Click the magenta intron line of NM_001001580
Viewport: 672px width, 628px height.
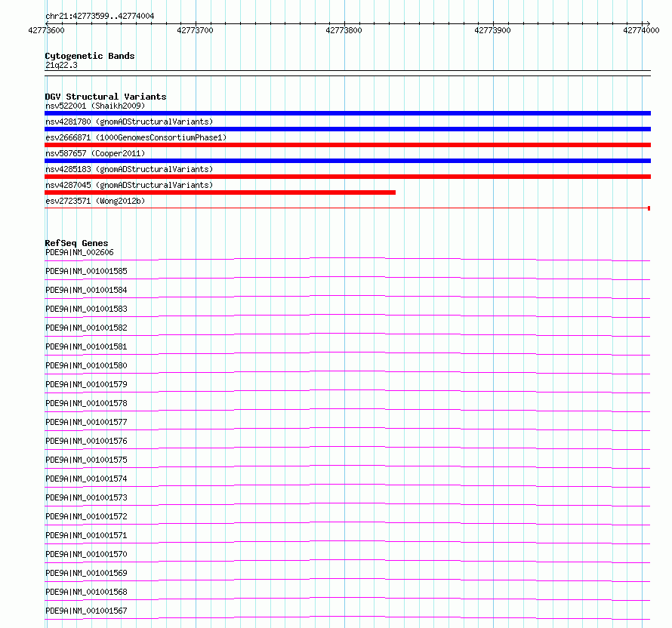[347, 371]
